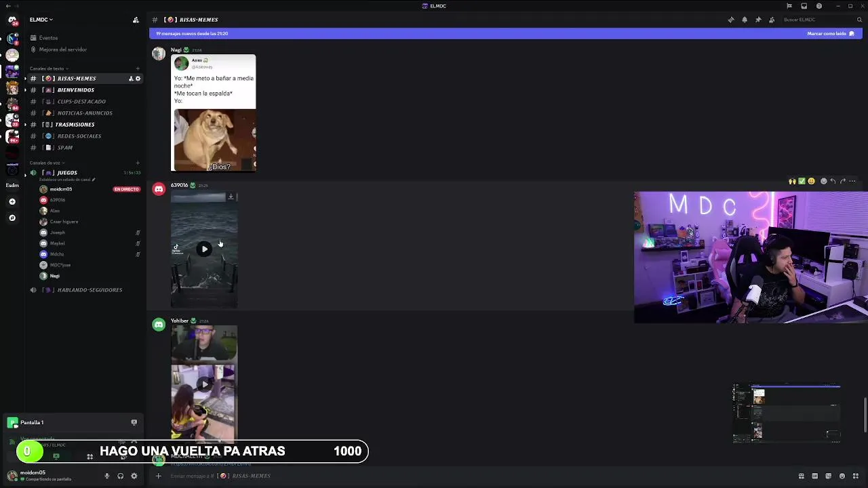Image resolution: width=868 pixels, height=488 pixels.
Task: Click the Buscar ELMDC search field
Action: point(822,20)
